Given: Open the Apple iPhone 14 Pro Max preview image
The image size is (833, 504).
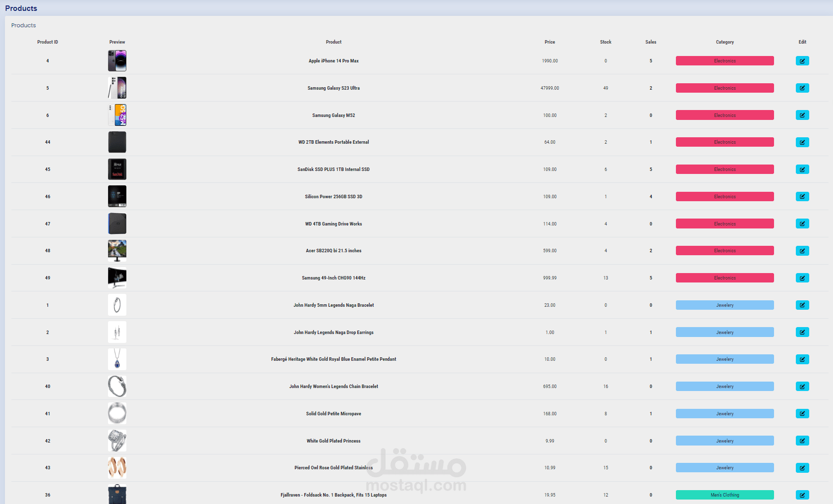Looking at the screenshot, I should [x=117, y=61].
